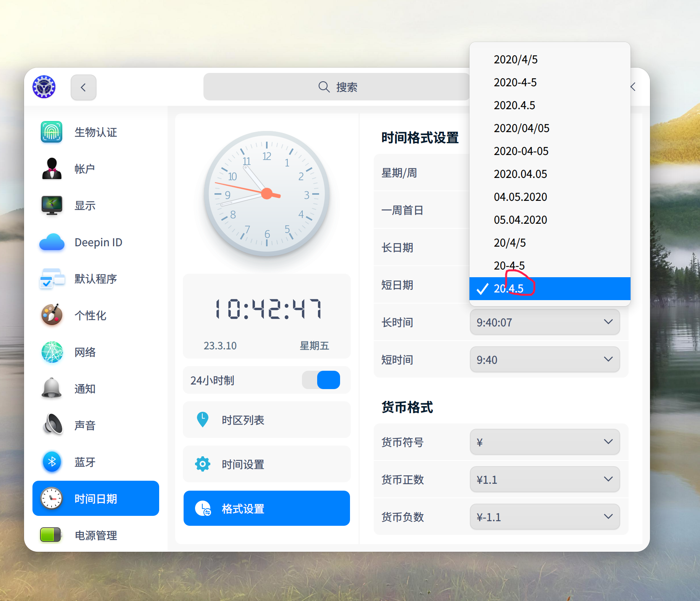Open Format Settings (格式设置) page
Image resolution: width=700 pixels, height=601 pixels.
tap(266, 508)
